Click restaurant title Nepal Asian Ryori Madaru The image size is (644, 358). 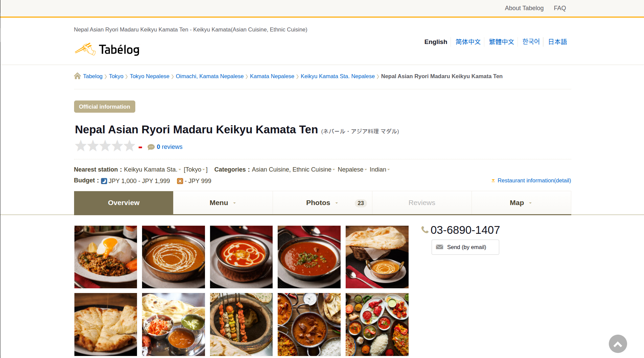click(196, 130)
